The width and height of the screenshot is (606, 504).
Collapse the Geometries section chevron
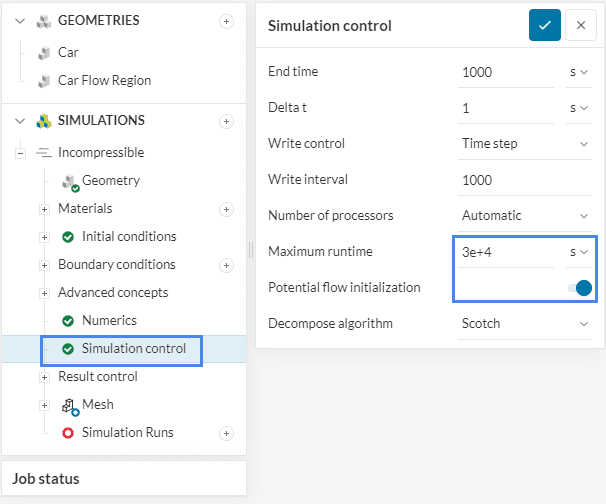coord(20,21)
